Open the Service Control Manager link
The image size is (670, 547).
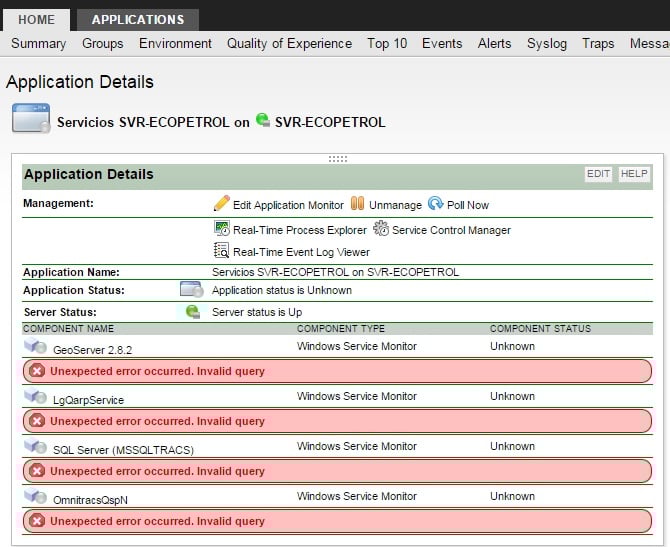(x=451, y=230)
